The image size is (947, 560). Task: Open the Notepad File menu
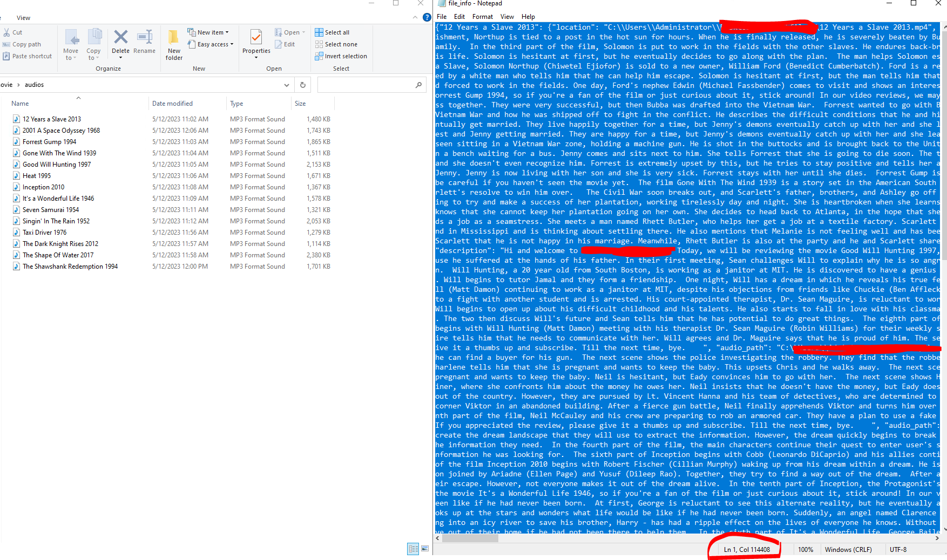(x=442, y=17)
